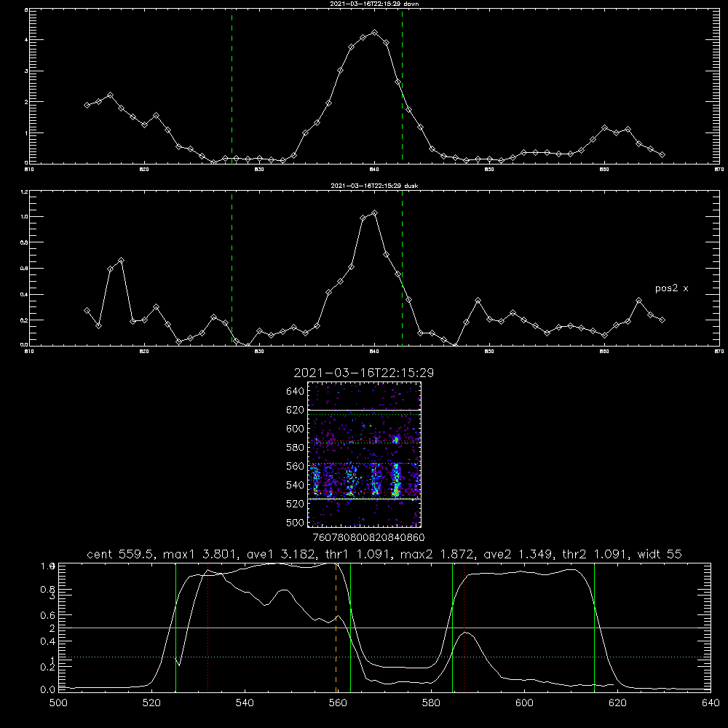
Task: Click the dusk plot title text
Action: pyautogui.click(x=374, y=186)
